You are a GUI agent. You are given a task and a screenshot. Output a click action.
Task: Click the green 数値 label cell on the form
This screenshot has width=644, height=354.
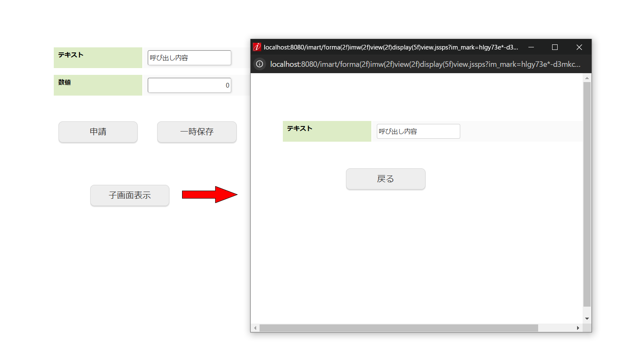(98, 85)
